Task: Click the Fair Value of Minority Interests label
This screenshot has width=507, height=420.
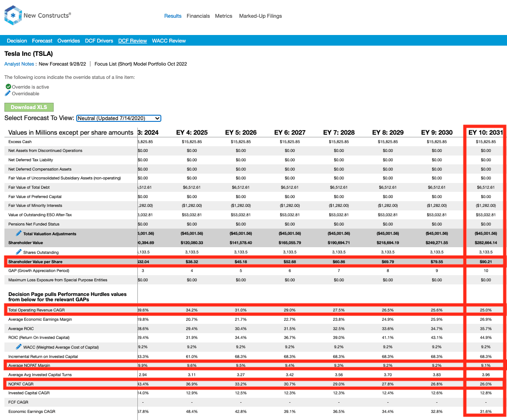Action: coord(35,206)
